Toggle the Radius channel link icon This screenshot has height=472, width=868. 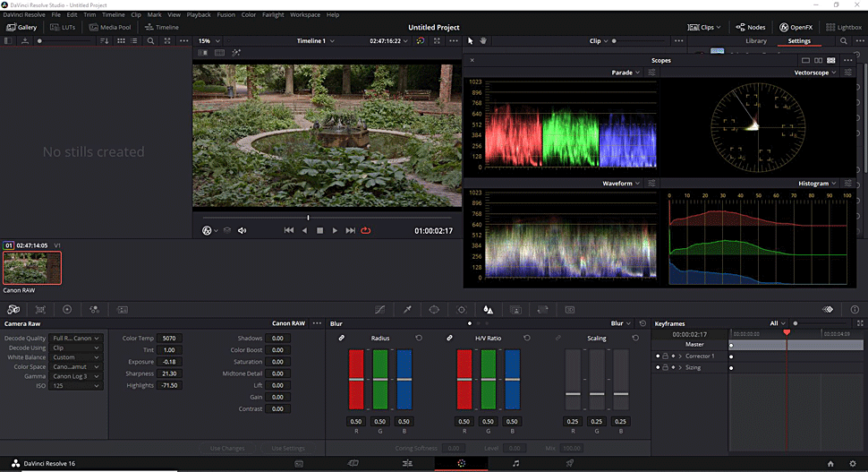click(342, 338)
